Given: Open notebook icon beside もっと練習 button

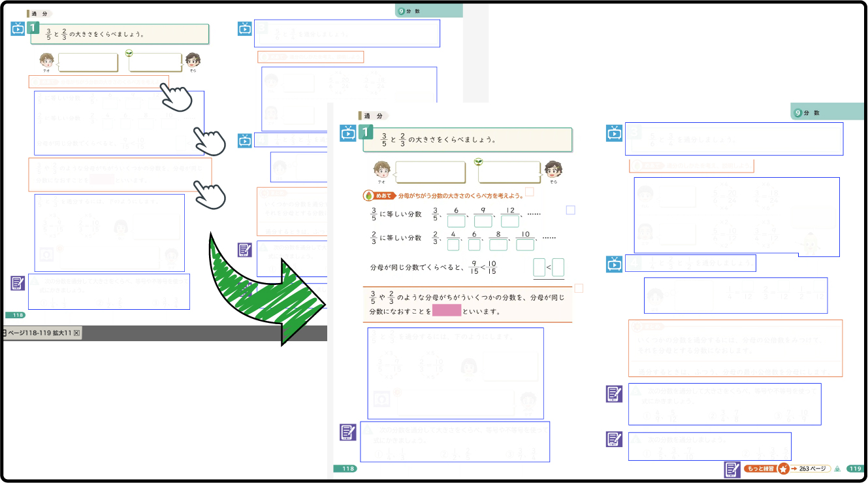Looking at the screenshot, I should pyautogui.click(x=732, y=469).
